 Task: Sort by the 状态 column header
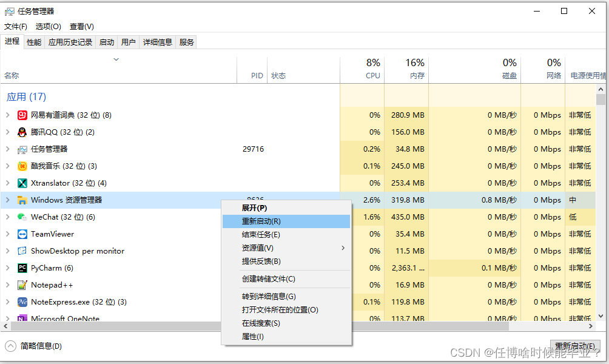pyautogui.click(x=303, y=70)
